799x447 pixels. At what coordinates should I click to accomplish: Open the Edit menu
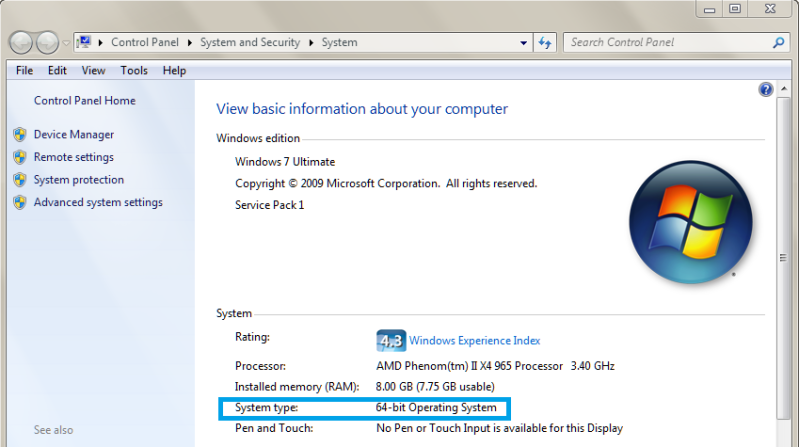[57, 70]
